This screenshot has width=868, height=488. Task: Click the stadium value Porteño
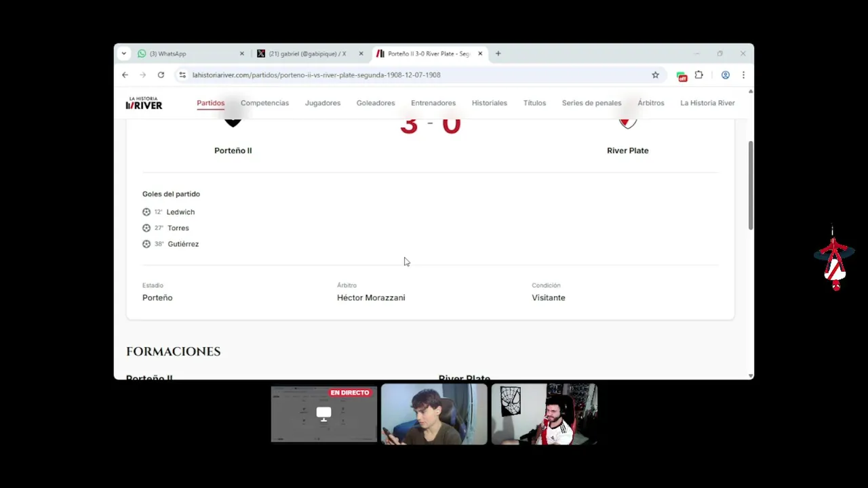[157, 298]
